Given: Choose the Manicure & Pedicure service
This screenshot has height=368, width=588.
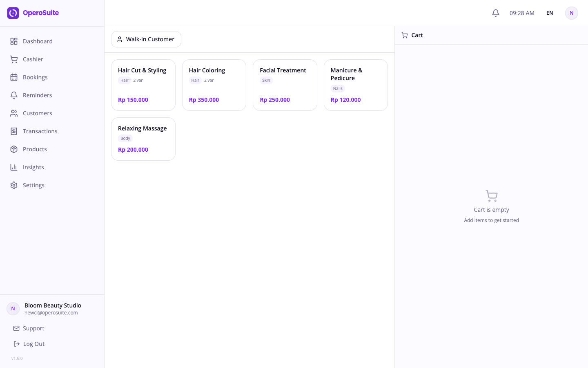Looking at the screenshot, I should point(355,85).
